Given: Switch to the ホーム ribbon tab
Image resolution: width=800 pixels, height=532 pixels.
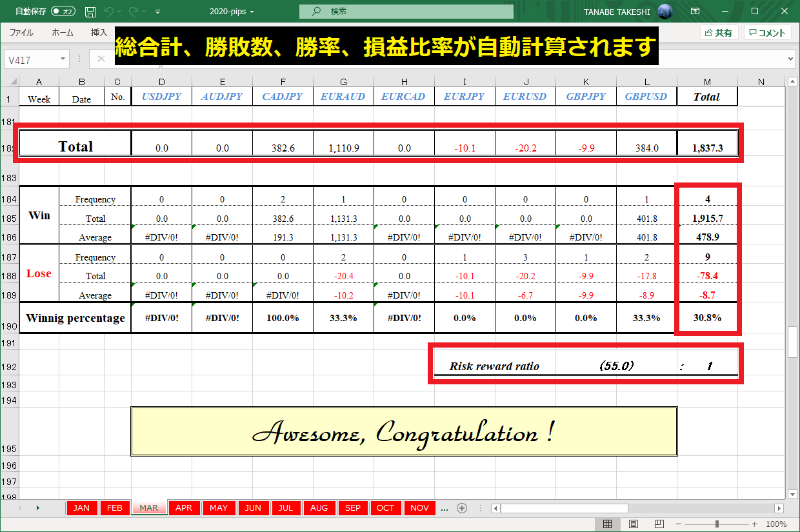Looking at the screenshot, I should (63, 33).
